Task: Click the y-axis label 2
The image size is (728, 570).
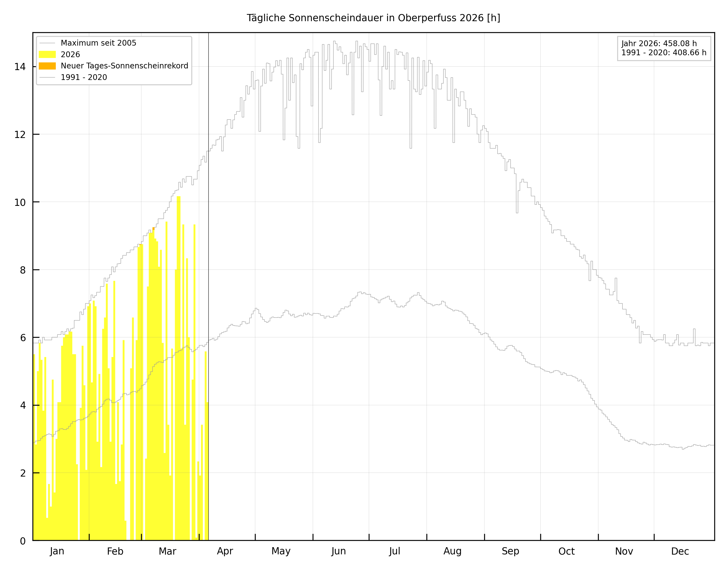Action: click(23, 473)
